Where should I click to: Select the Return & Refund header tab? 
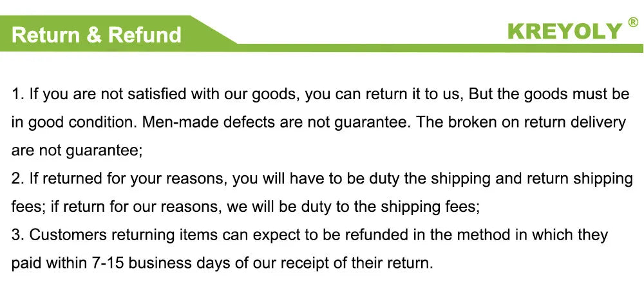[97, 34]
